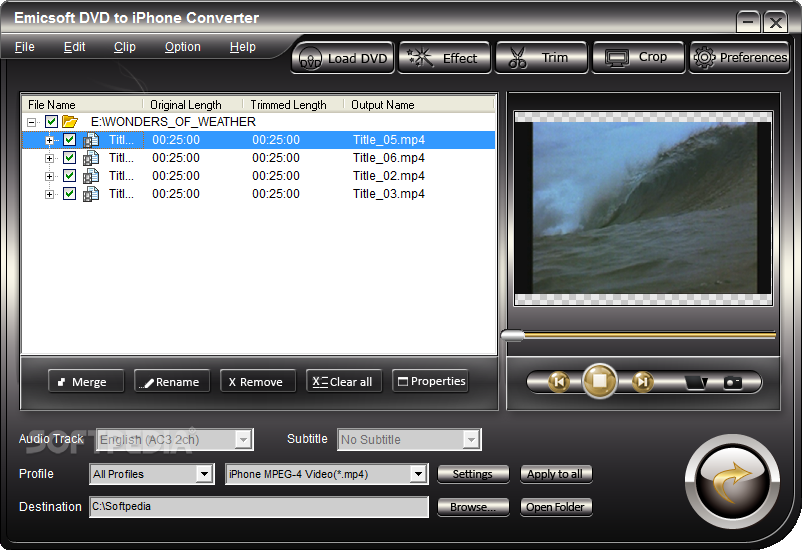Click the Open Folder button
Viewport: 802px width, 550px height.
555,507
